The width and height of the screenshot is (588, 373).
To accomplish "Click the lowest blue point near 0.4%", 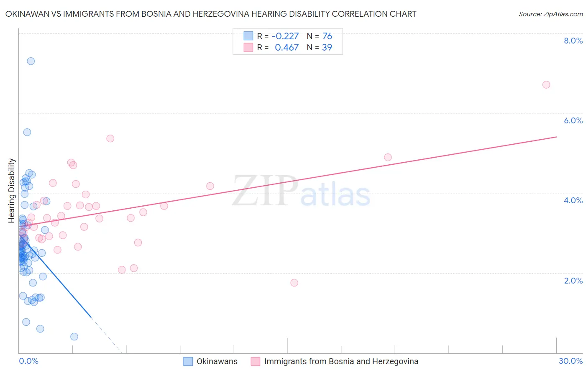I will pyautogui.click(x=74, y=337).
